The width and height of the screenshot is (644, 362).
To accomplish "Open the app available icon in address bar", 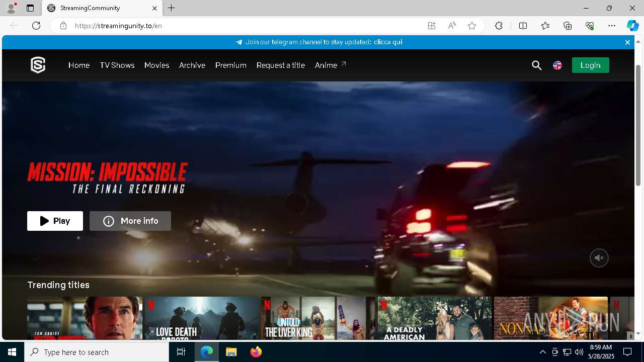I will click(432, 26).
